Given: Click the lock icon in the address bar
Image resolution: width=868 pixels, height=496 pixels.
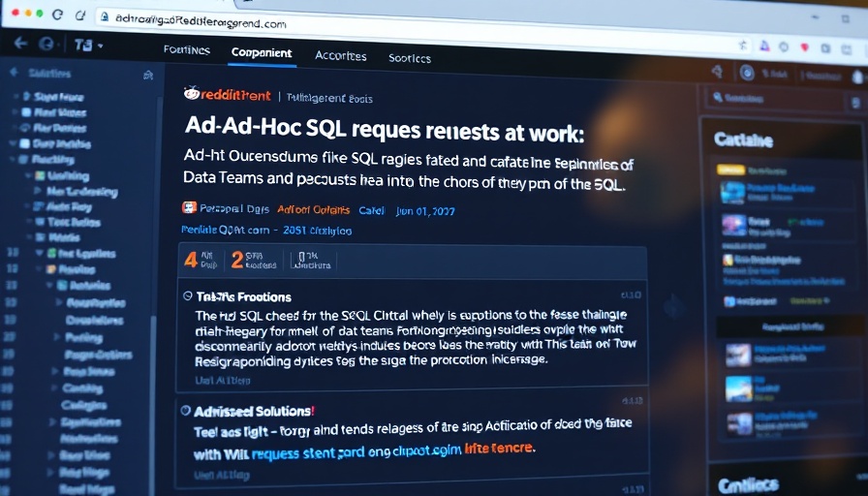Looking at the screenshot, I should click(x=104, y=16).
